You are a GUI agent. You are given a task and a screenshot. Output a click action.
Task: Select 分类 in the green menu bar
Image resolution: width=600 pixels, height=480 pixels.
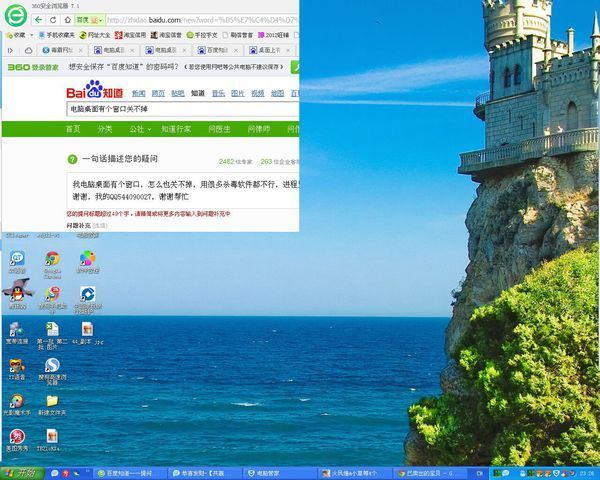pyautogui.click(x=104, y=129)
